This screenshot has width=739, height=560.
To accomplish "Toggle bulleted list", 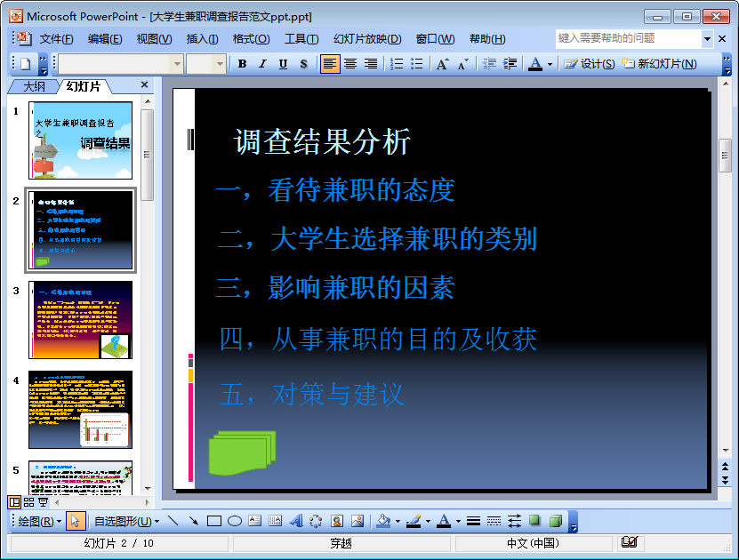I will (417, 64).
